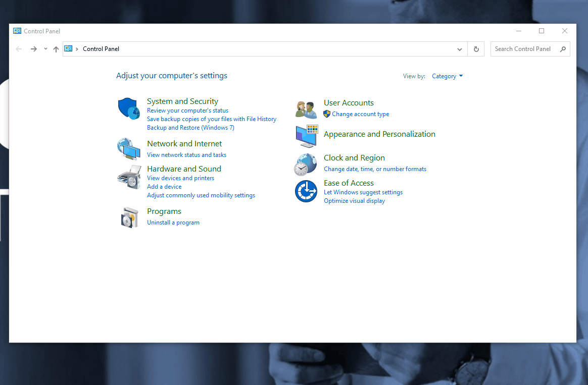The image size is (588, 385).
Task: Open the Programs disc box icon
Action: (x=129, y=217)
